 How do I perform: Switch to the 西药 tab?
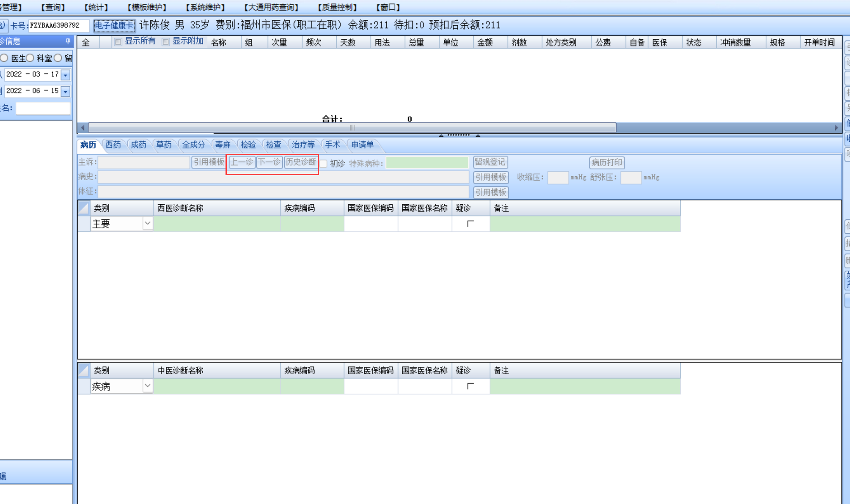[113, 145]
